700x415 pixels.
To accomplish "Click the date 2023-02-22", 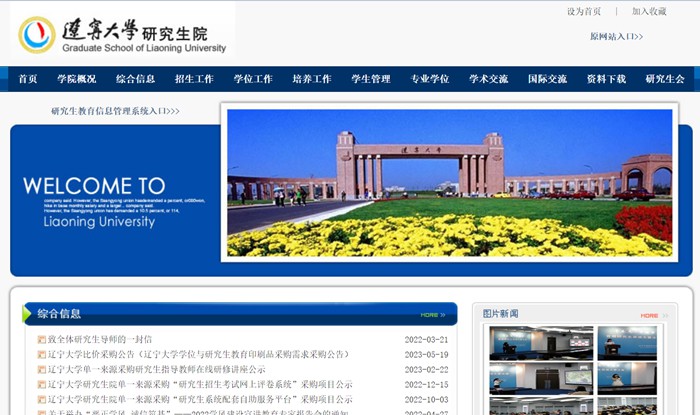I will pyautogui.click(x=426, y=370).
